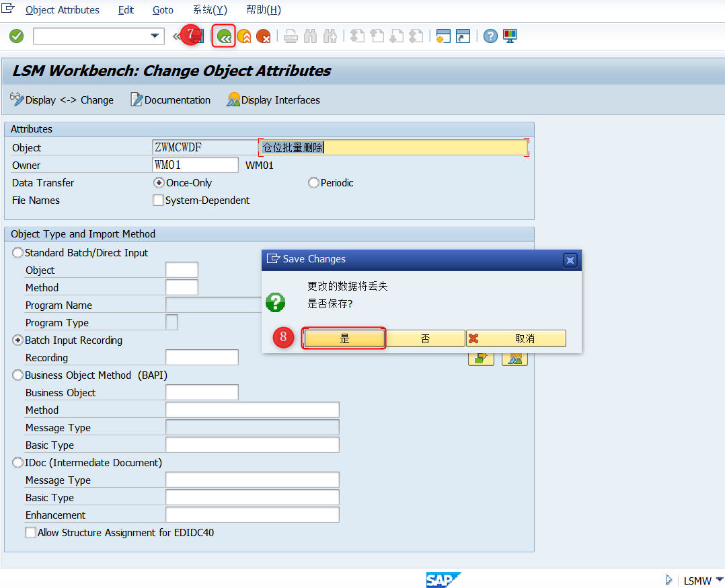
Task: Open the Object Attributes menu
Action: (63, 9)
